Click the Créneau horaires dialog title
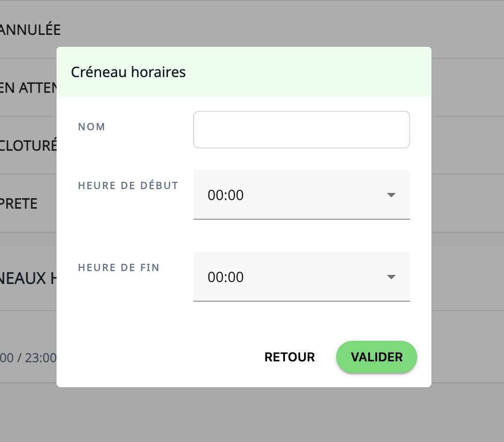This screenshot has width=504, height=442. (128, 72)
